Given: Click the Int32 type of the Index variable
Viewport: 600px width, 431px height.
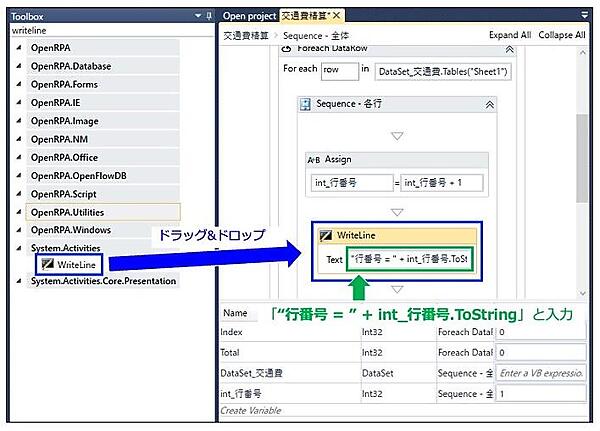Looking at the screenshot, I should coord(372,332).
